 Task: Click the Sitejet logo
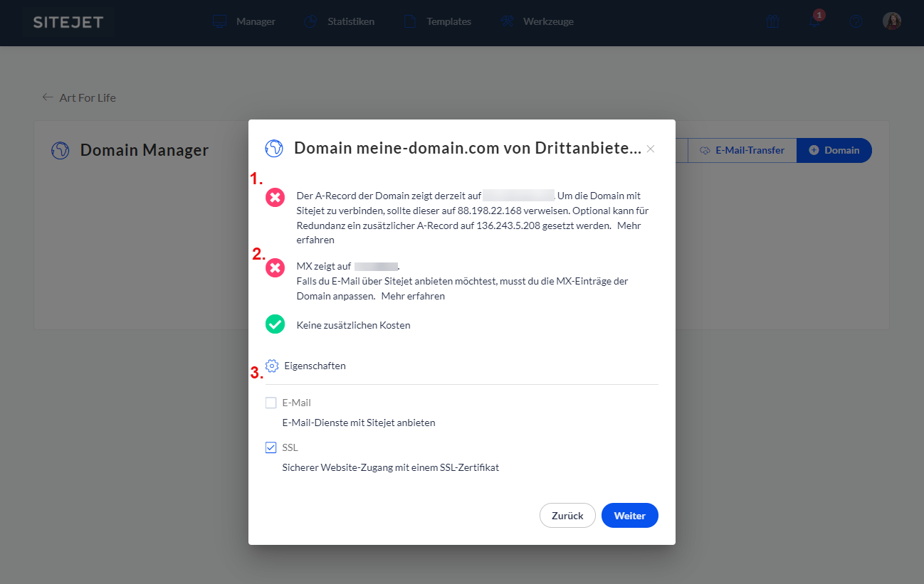(68, 22)
